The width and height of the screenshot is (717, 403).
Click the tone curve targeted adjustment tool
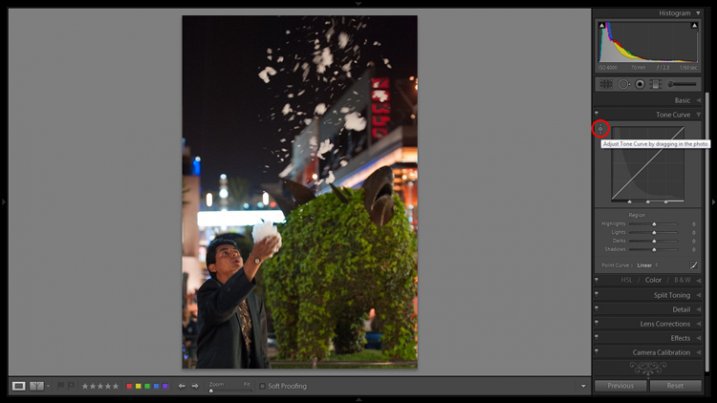click(x=600, y=128)
